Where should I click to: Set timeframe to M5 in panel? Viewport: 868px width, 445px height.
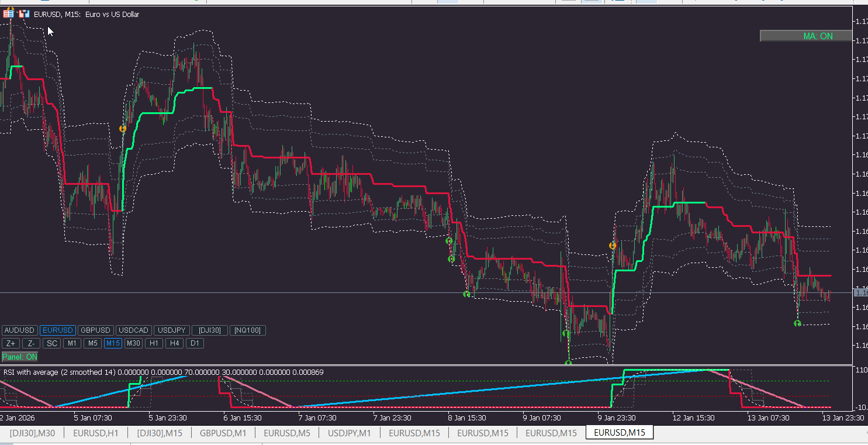click(92, 343)
